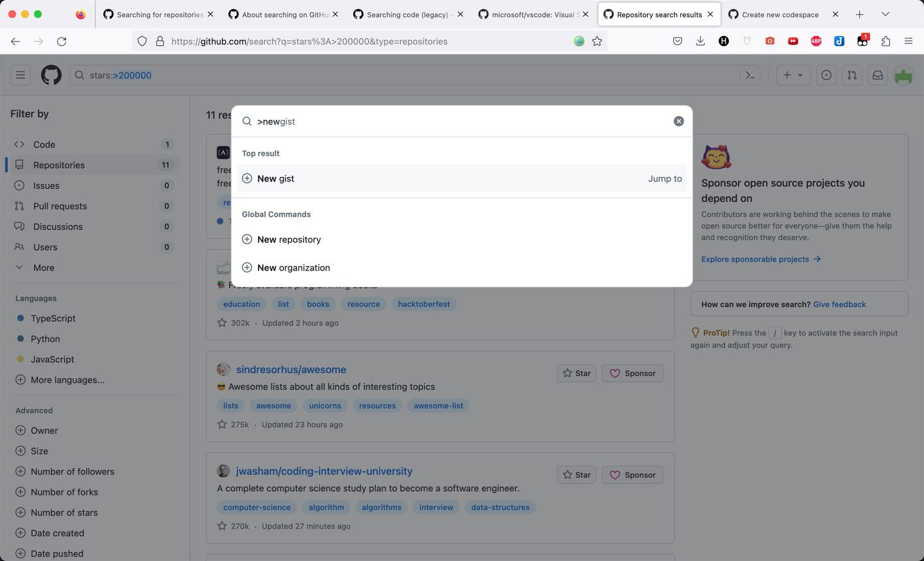
Task: Open notifications inbox icon
Action: 878,75
